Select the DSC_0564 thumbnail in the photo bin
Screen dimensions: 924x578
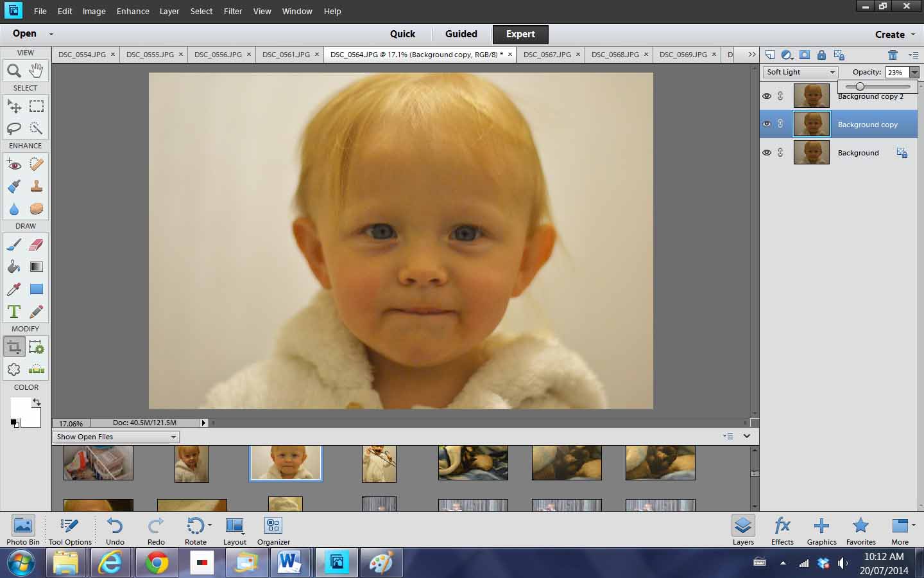pyautogui.click(x=285, y=462)
